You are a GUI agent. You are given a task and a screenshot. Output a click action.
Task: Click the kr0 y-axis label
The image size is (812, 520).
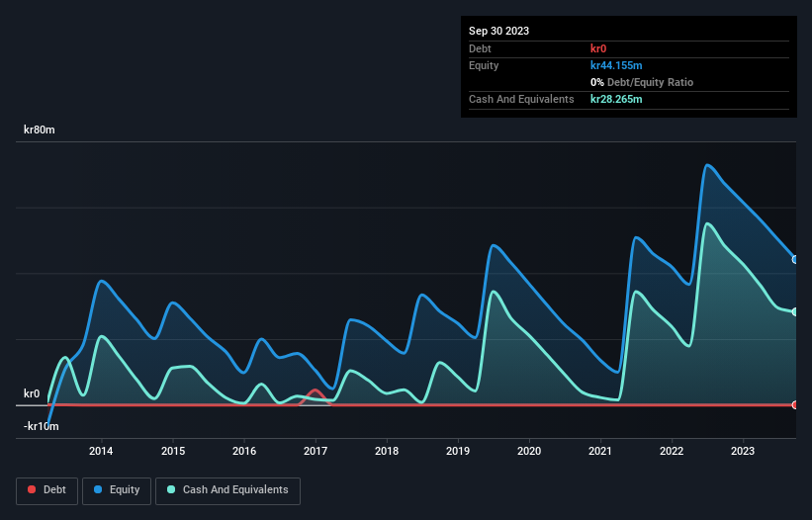click(32, 393)
